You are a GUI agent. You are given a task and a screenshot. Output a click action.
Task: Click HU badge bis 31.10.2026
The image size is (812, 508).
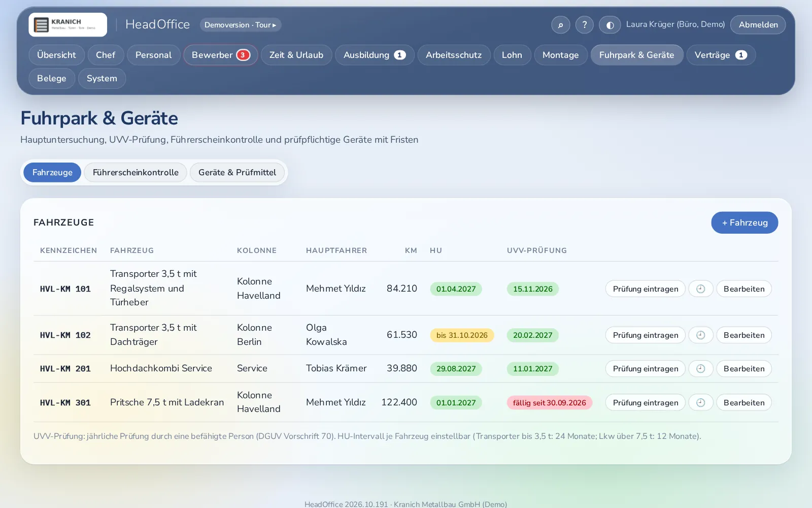point(462,335)
